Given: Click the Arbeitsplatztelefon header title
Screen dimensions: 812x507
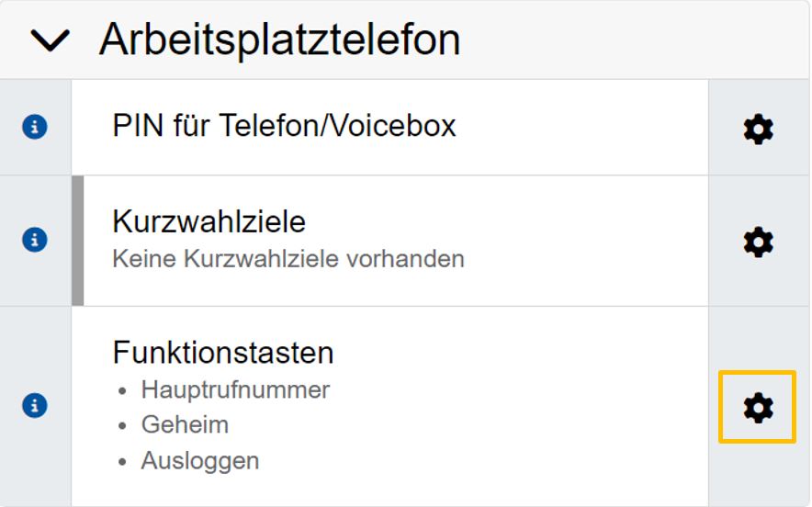Looking at the screenshot, I should coord(279,40).
